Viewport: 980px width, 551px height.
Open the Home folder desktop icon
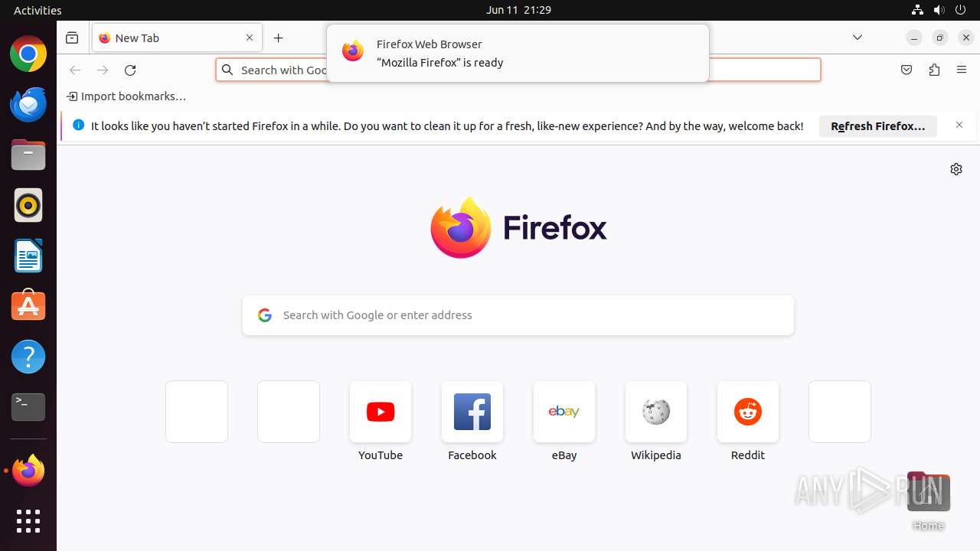(x=928, y=500)
